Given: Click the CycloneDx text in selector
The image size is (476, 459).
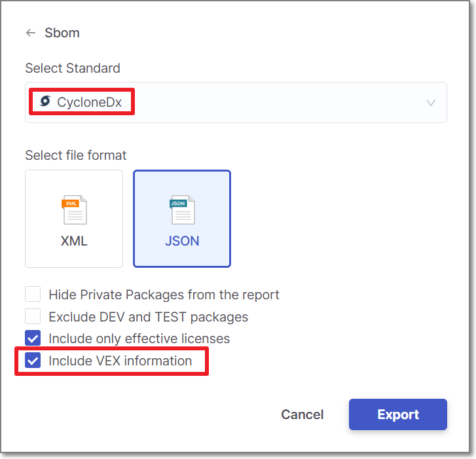Looking at the screenshot, I should [x=89, y=103].
